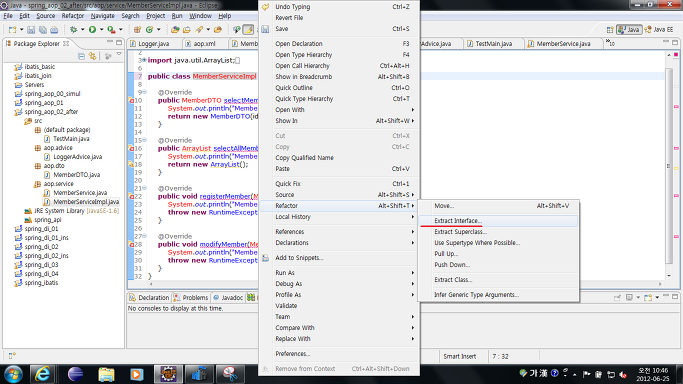Click the Windows Start orb
683x384 pixels.
13,374
